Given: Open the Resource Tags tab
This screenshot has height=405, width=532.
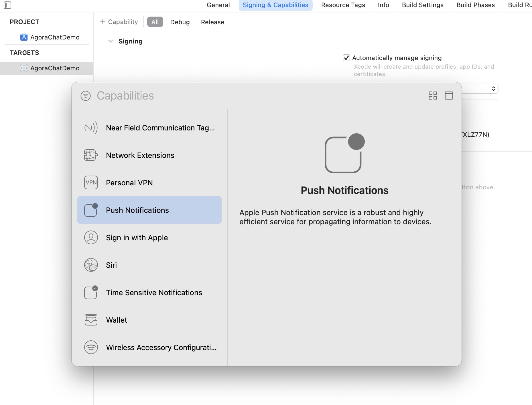Looking at the screenshot, I should point(343,5).
